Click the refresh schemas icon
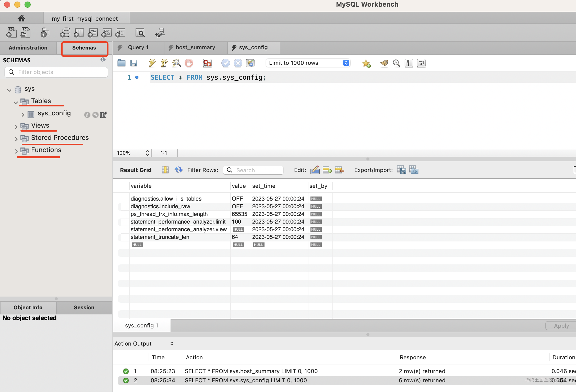 [103, 60]
